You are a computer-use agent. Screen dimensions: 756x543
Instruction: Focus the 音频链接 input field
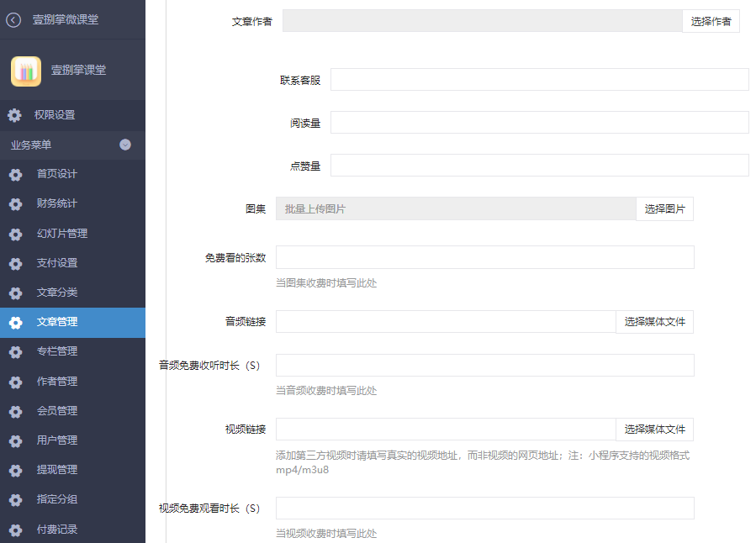click(446, 322)
